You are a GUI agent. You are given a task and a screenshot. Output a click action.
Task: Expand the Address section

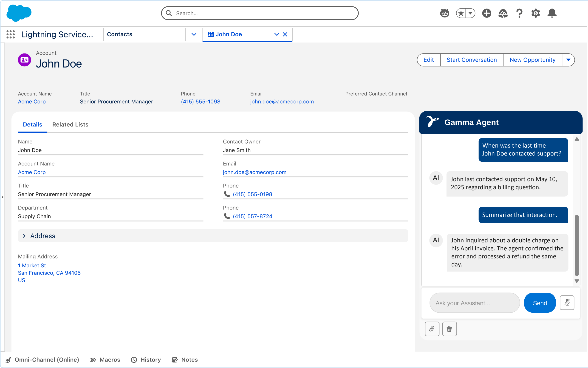[x=24, y=236]
